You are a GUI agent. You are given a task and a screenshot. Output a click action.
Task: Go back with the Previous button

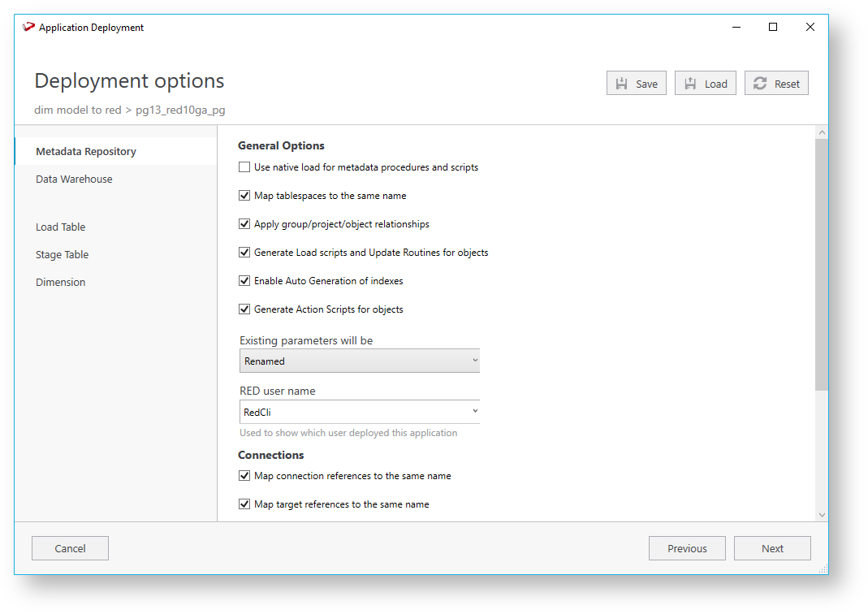[687, 549]
